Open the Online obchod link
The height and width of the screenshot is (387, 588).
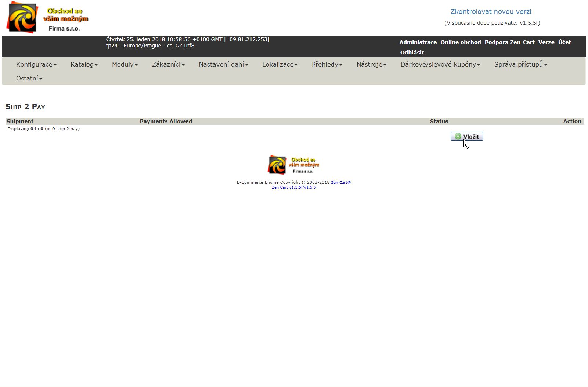[461, 42]
